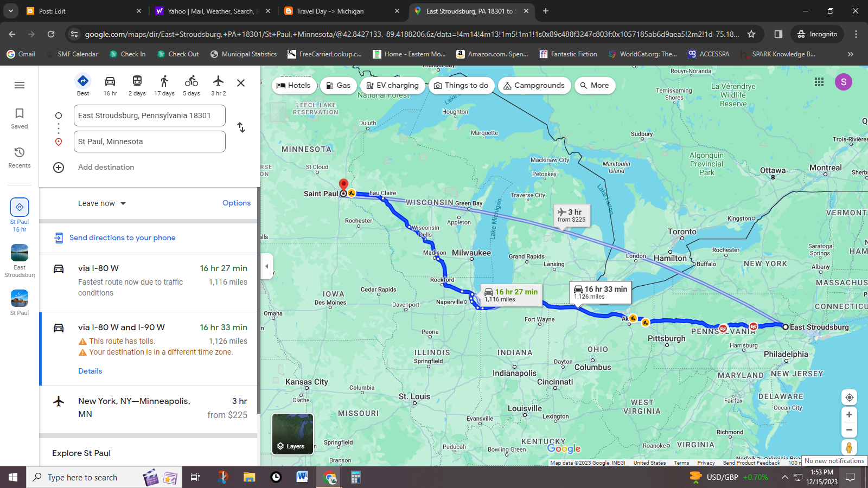Filter map by Hotels

click(x=293, y=86)
